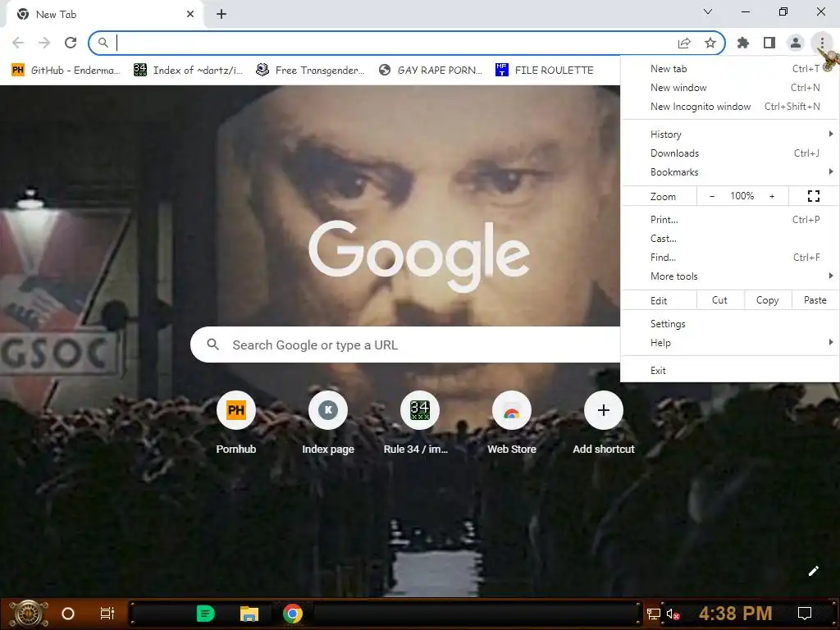This screenshot has height=630, width=840.
Task: Expand the More tools submenu
Action: (x=730, y=276)
